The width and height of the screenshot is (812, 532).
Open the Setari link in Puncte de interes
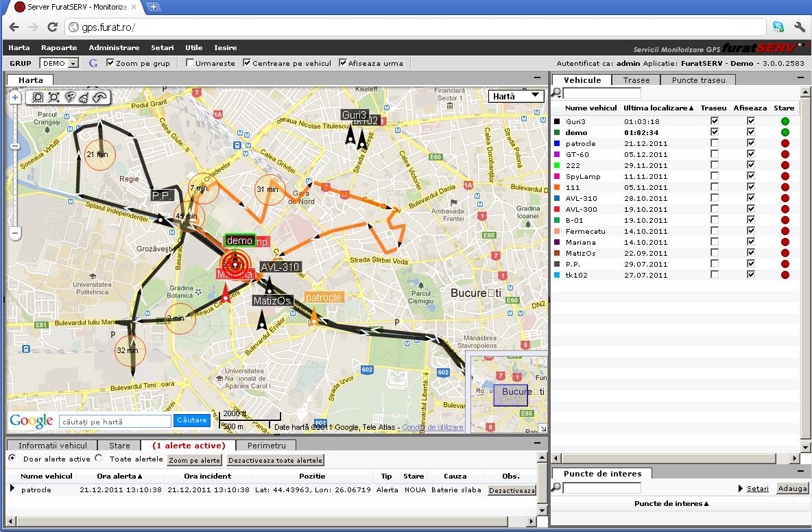pyautogui.click(x=757, y=488)
